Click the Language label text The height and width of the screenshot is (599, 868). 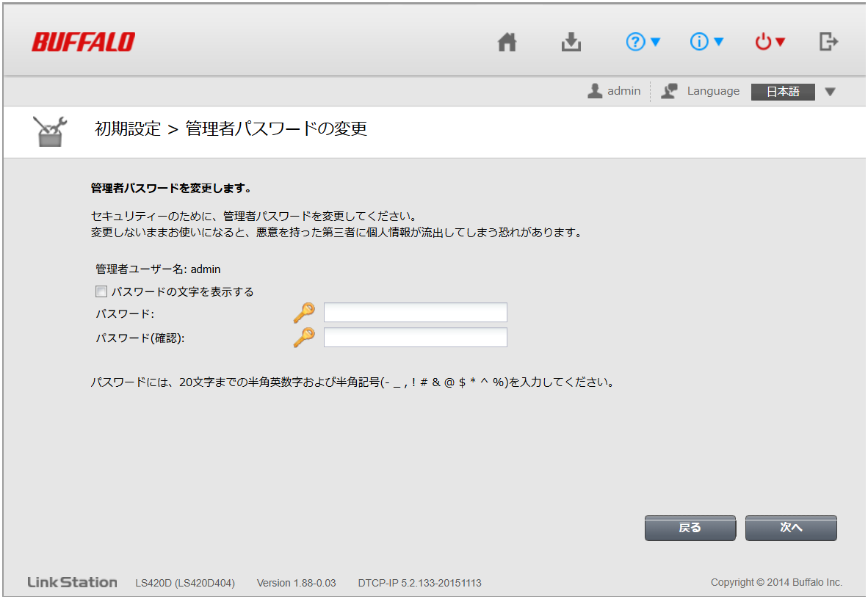[713, 91]
